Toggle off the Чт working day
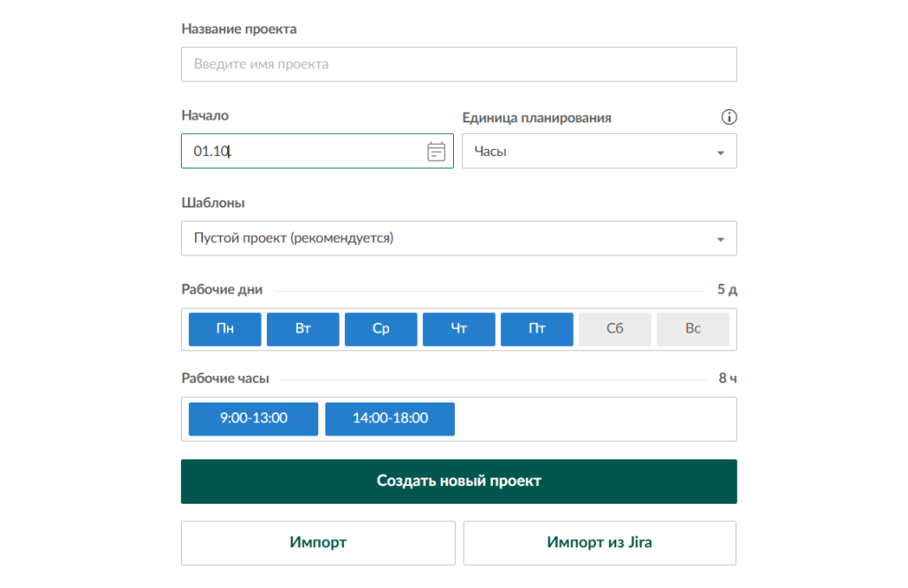The image size is (908, 588). [x=458, y=328]
